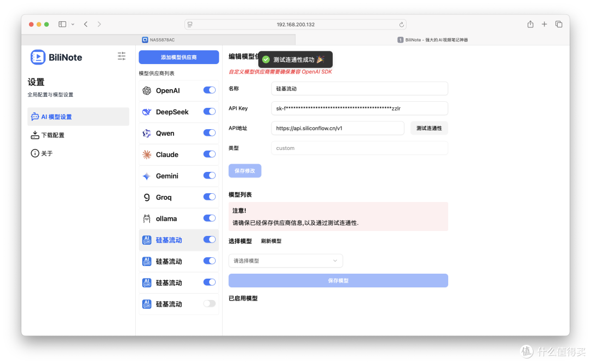Open AI 模型设置 menu item

(78, 117)
